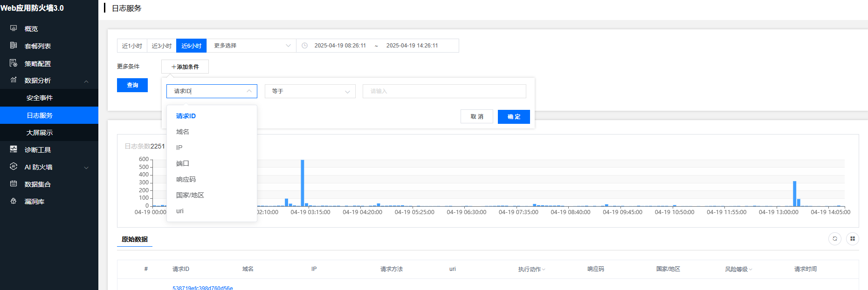Select the 近3小时 time range option
Image resolution: width=868 pixels, height=290 pixels.
pos(161,46)
